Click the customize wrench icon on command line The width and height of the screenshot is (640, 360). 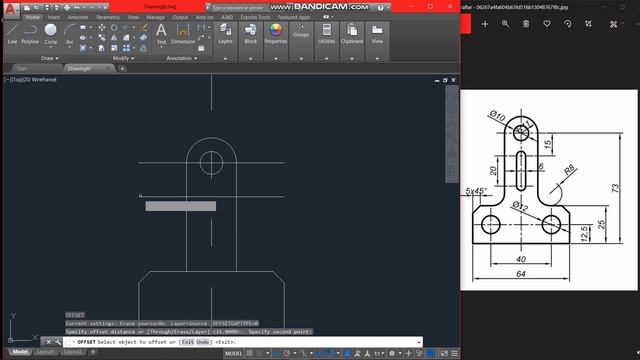pyautogui.click(x=58, y=342)
